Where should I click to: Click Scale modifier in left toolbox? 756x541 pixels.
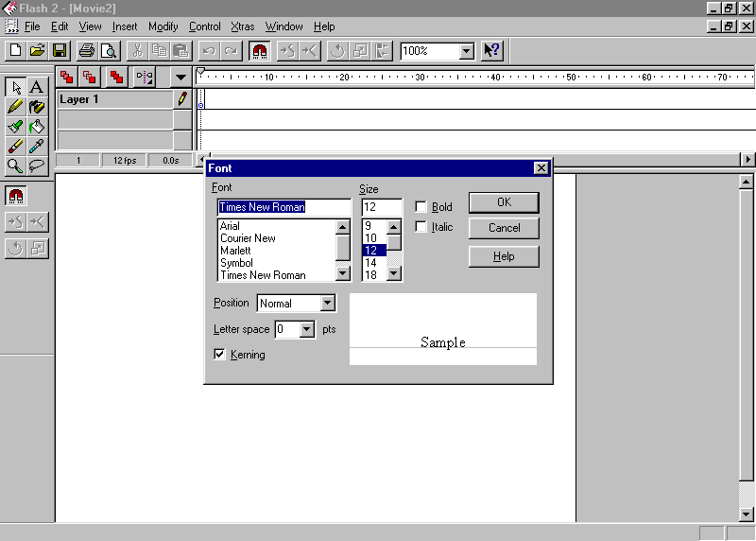(37, 249)
